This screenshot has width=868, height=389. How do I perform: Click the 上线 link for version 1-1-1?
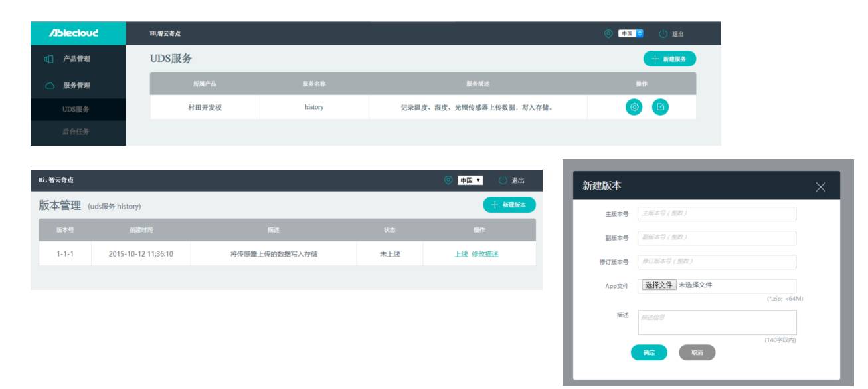(461, 254)
